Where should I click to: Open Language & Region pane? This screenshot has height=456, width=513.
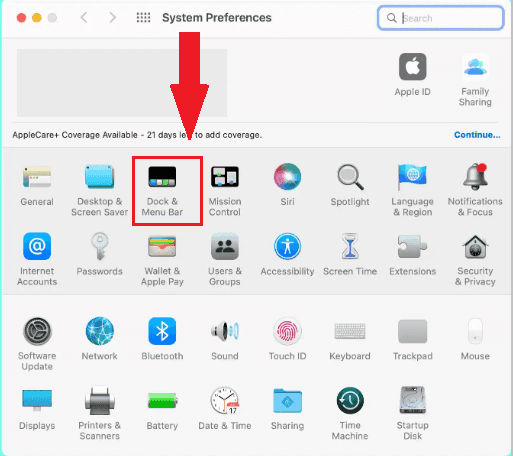tap(412, 177)
